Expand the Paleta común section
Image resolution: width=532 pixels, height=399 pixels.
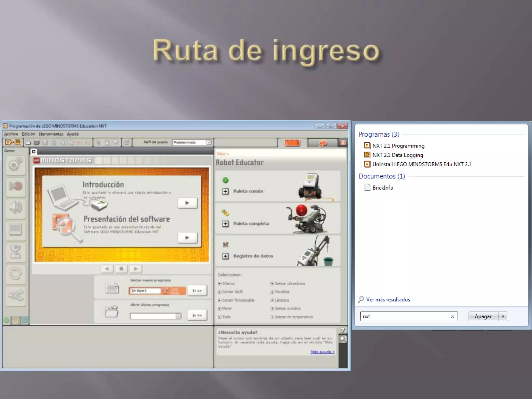pyautogui.click(x=225, y=191)
